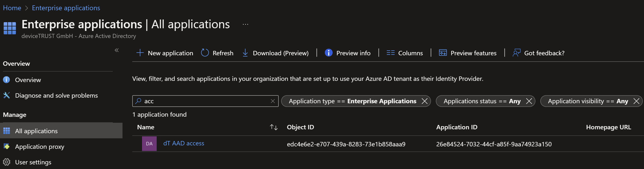Viewport: 644px width, 169px height.
Task: Click the application search field
Action: [205, 101]
